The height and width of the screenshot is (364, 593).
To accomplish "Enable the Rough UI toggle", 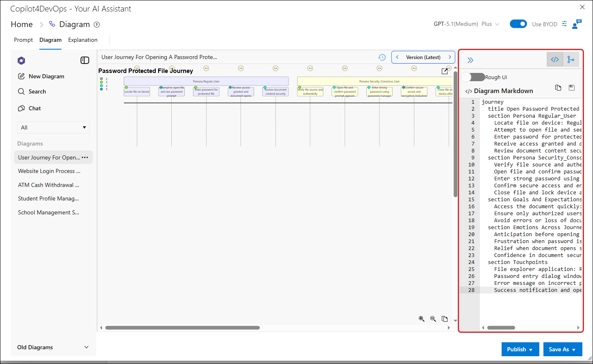I will coord(473,77).
